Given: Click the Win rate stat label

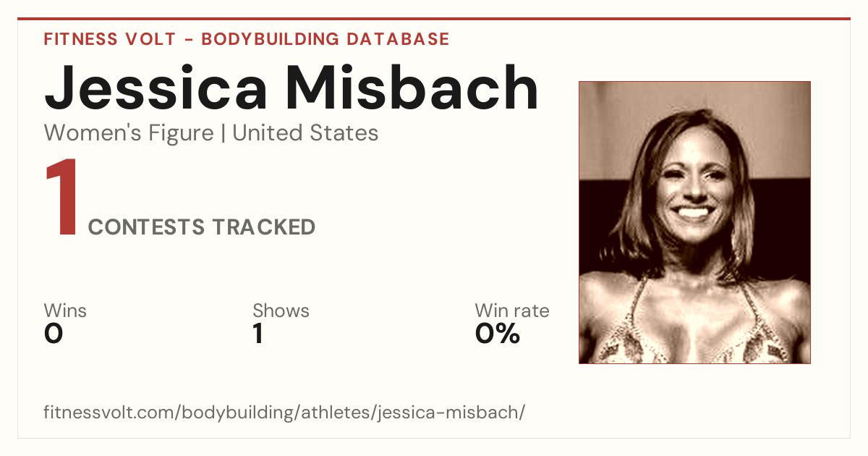Looking at the screenshot, I should (511, 311).
